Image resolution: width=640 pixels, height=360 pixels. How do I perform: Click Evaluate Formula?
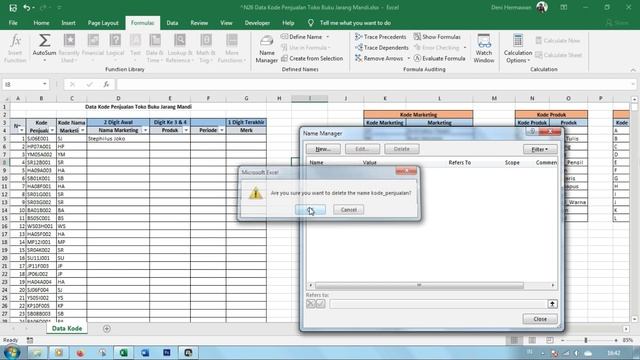440,58
